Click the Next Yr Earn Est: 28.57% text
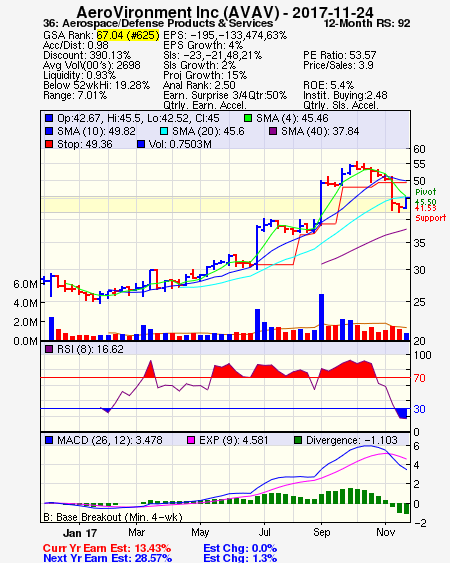The height and width of the screenshot is (563, 450). (x=107, y=558)
